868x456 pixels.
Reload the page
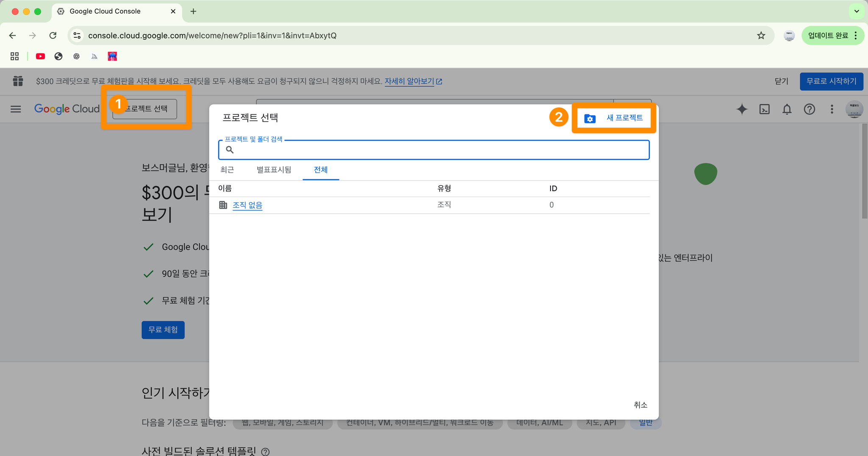53,36
